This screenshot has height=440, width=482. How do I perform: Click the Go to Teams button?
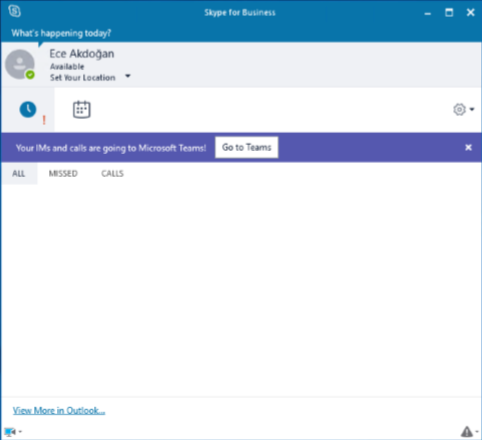click(247, 147)
